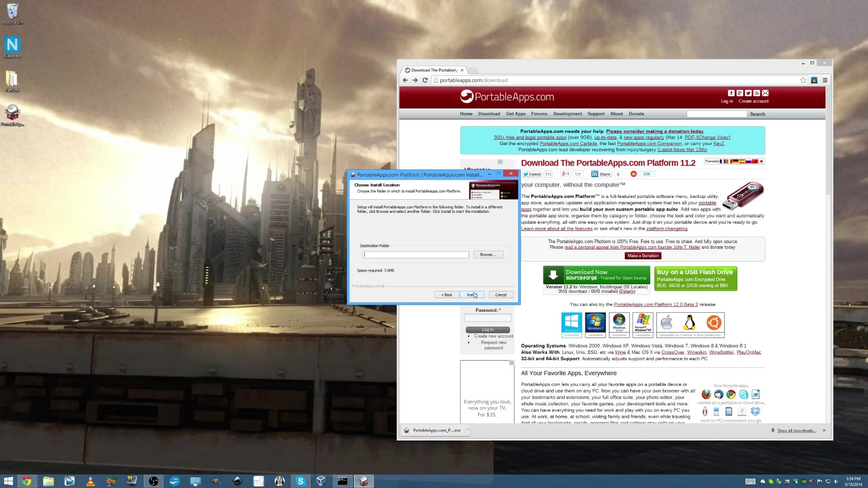Click the Recycle Bin desktop icon
The image size is (868, 488).
pos(12,11)
